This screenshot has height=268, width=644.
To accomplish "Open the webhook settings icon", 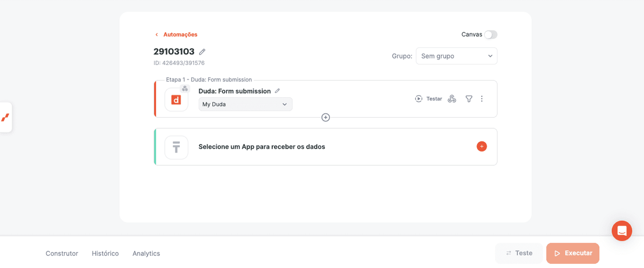I will [x=452, y=99].
